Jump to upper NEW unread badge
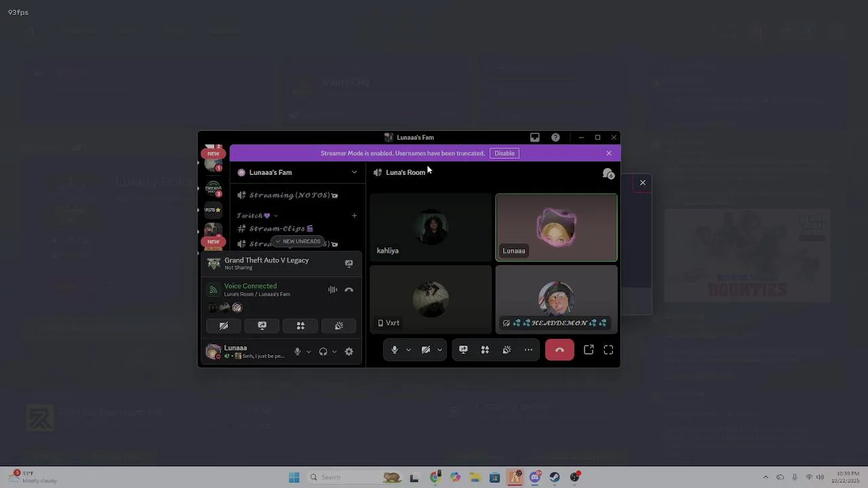The height and width of the screenshot is (488, 868). [213, 154]
